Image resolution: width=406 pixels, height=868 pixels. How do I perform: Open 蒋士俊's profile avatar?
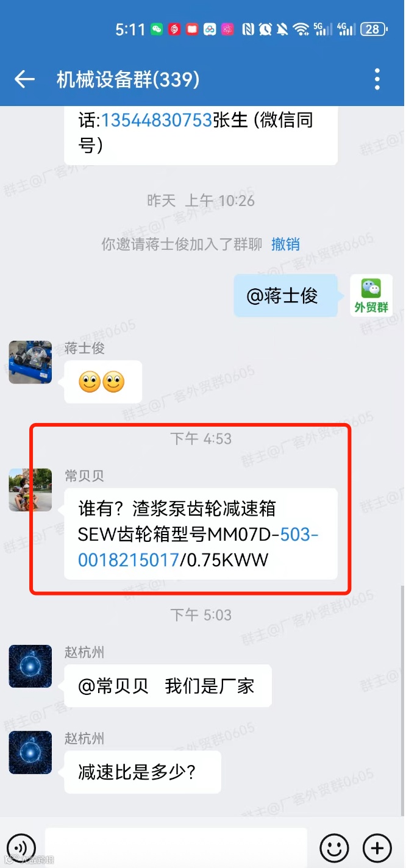(30, 362)
